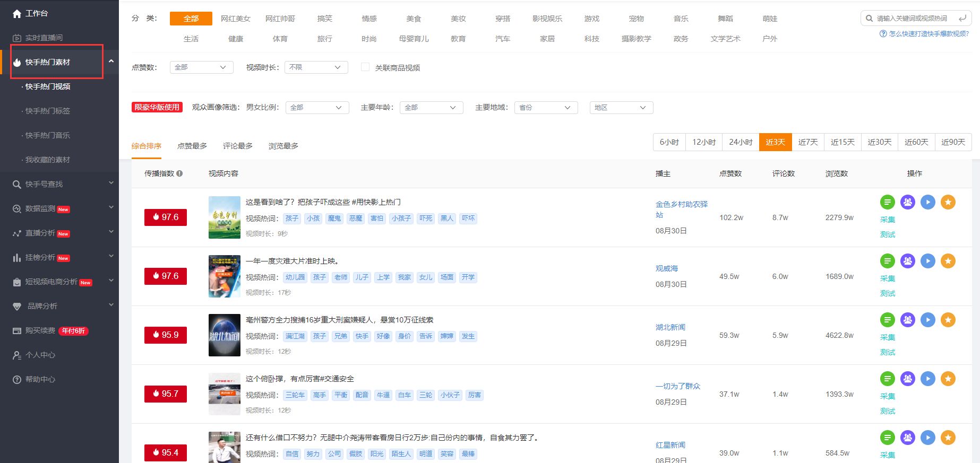The width and height of the screenshot is (980, 463).
Task: Open 我收藏的素材 submenu item
Action: point(48,160)
